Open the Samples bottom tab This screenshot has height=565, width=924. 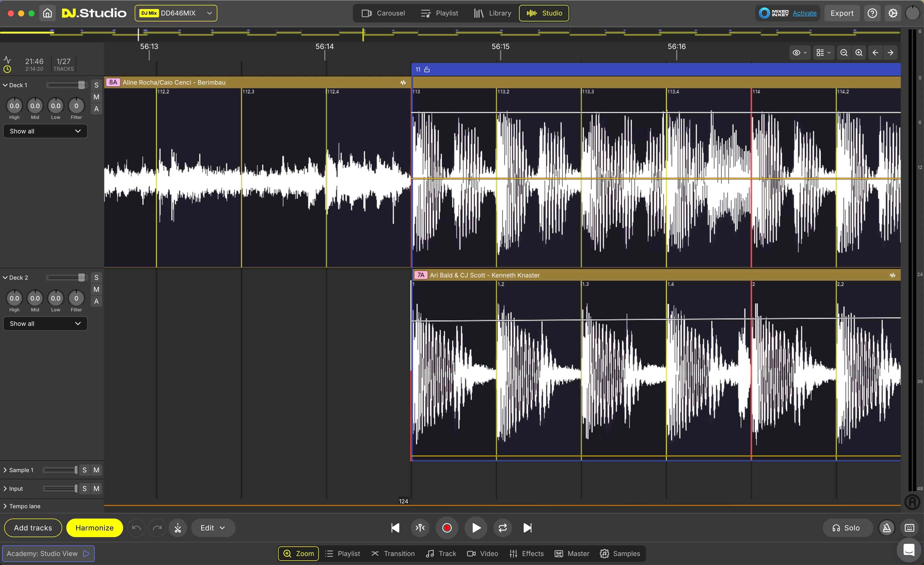pyautogui.click(x=620, y=553)
